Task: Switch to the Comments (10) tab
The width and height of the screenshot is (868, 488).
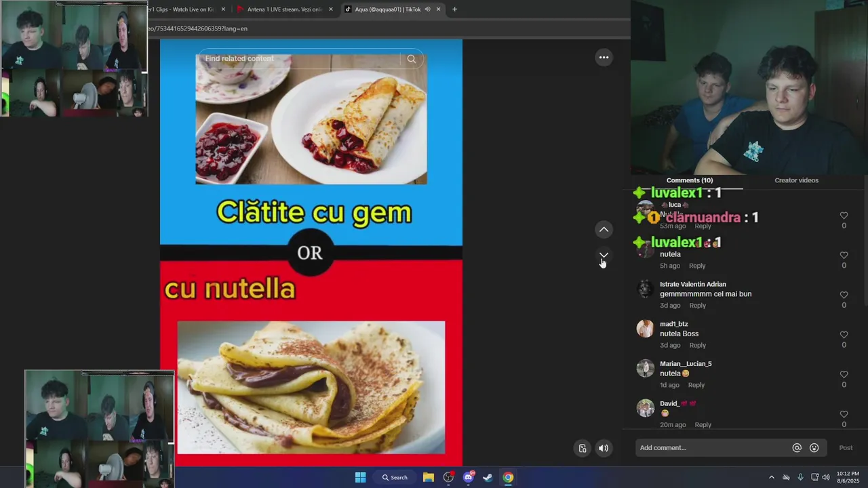Action: tap(690, 180)
